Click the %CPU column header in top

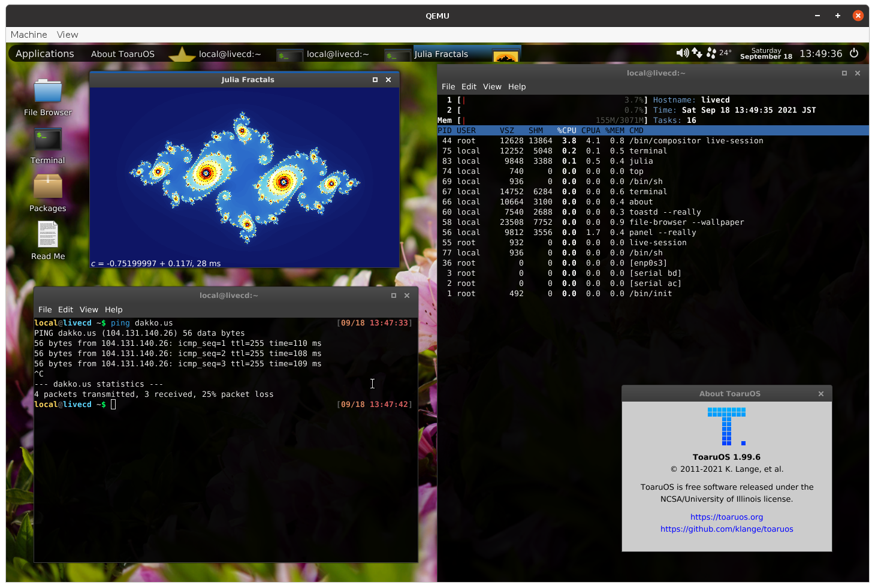(x=566, y=131)
